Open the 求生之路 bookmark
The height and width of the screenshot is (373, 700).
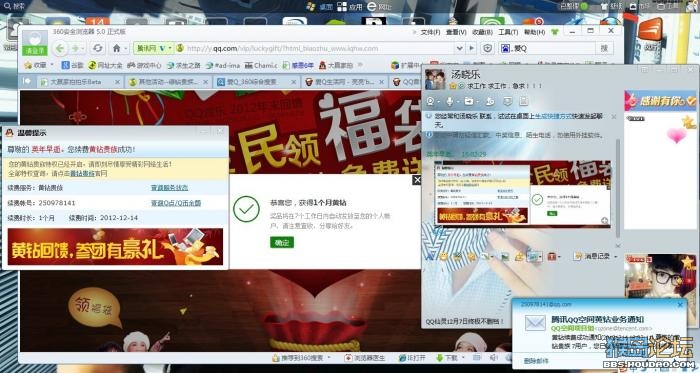[184, 65]
